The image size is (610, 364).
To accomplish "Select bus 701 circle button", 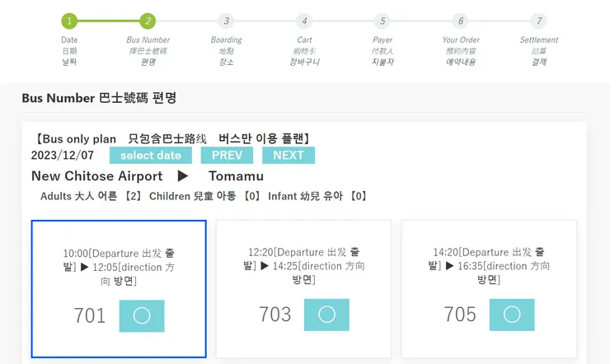I will point(142,315).
